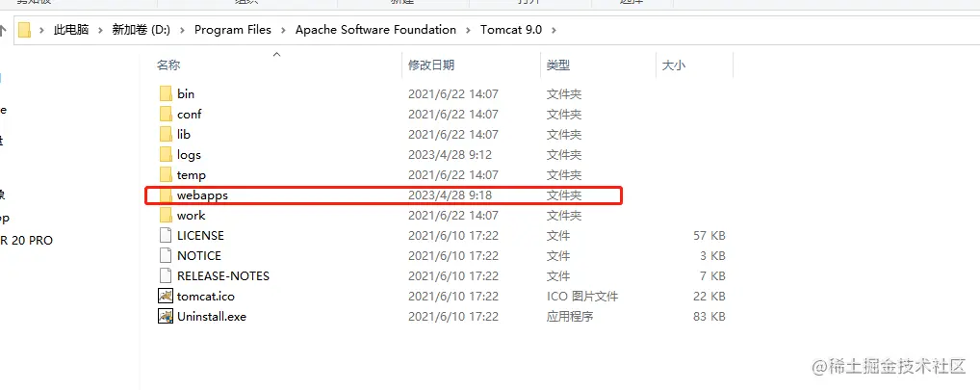This screenshot has height=390, width=980.
Task: Click the 7 KB size of RELEASE-NOTES
Action: point(712,275)
